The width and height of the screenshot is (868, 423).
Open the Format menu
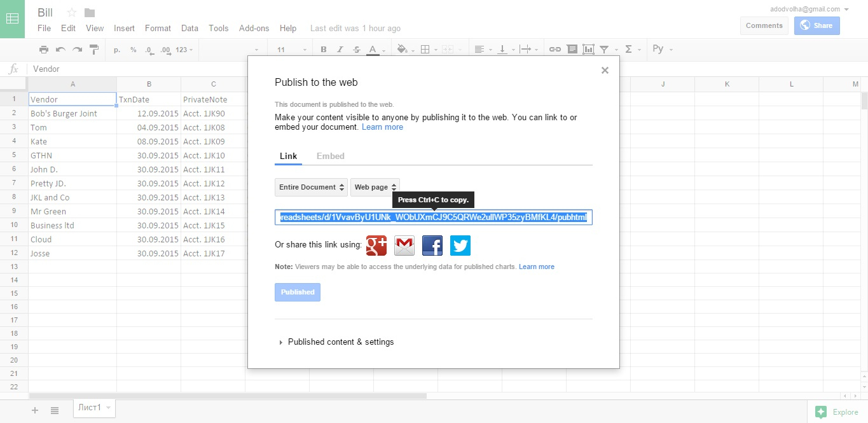click(x=158, y=28)
